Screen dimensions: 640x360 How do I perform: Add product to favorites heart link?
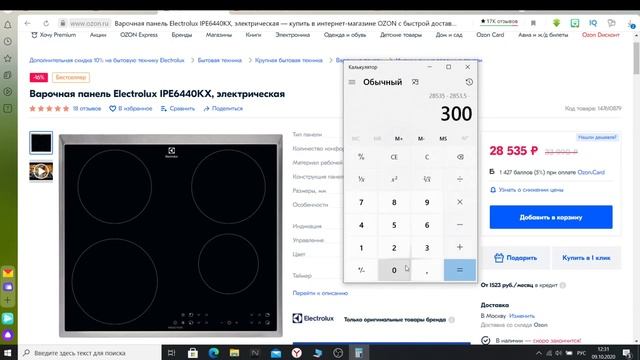131,109
